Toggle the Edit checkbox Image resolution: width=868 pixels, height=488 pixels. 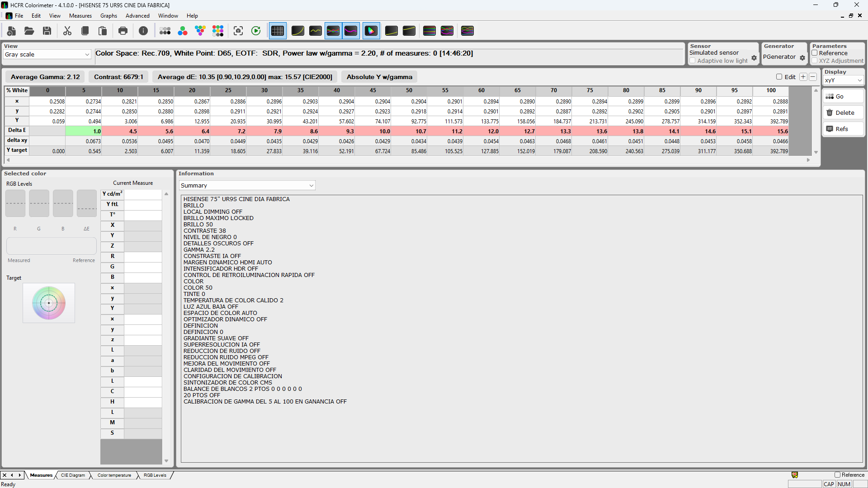pyautogui.click(x=779, y=77)
